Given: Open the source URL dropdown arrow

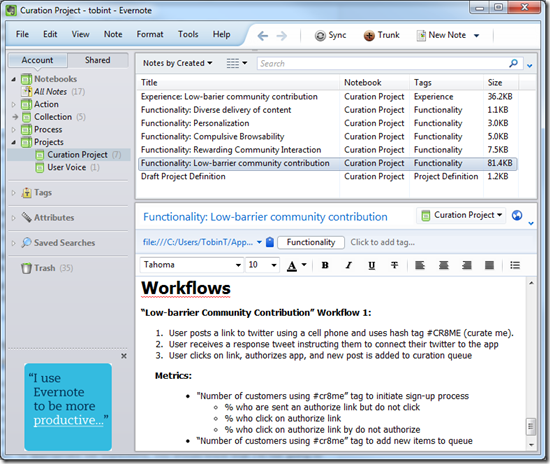Looking at the screenshot, I should point(259,242).
